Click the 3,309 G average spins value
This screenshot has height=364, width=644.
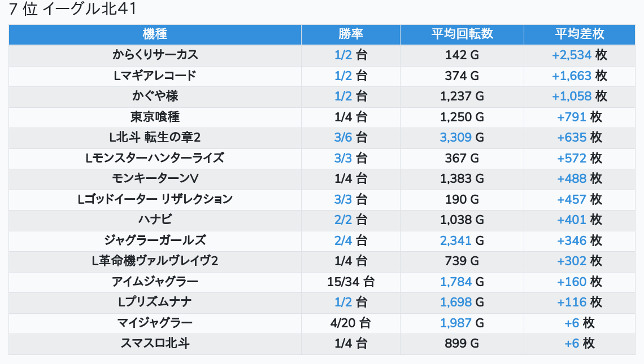point(462,137)
